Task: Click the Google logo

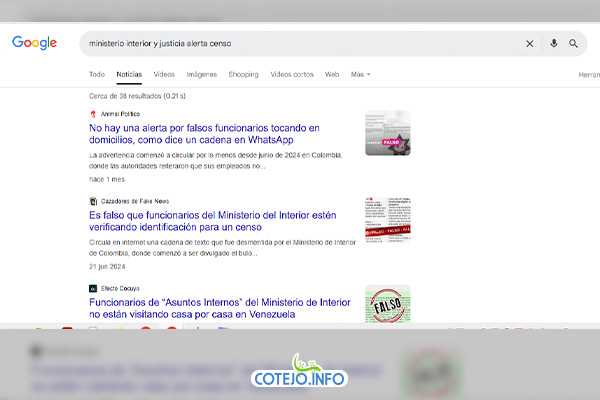Action: (34, 42)
